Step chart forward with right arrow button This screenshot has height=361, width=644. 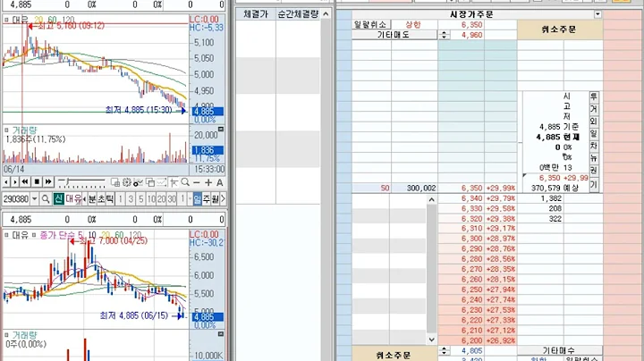click(x=15, y=181)
